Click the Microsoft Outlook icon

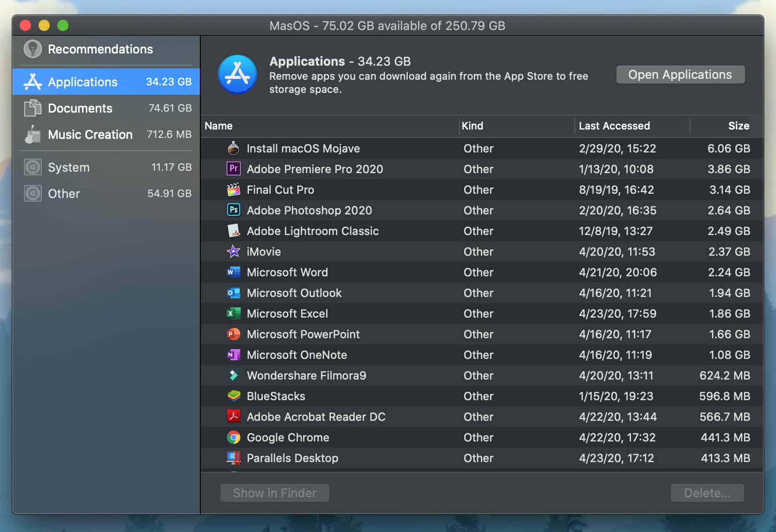pyautogui.click(x=233, y=293)
